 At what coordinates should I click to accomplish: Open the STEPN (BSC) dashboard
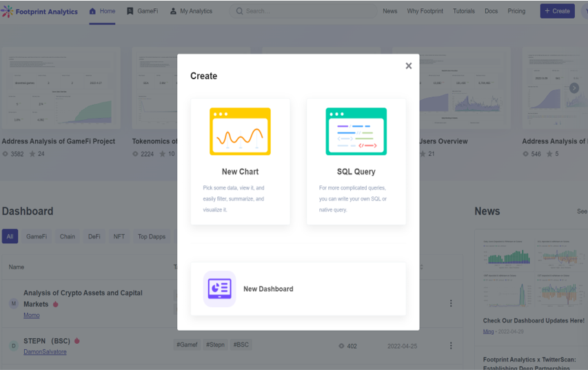pyautogui.click(x=47, y=341)
